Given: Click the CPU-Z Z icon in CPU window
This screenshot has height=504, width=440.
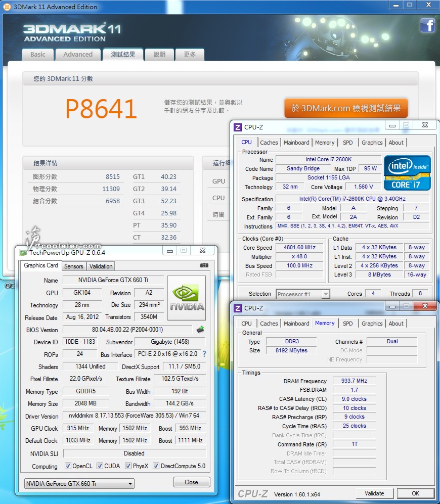Looking at the screenshot, I should coord(238,127).
